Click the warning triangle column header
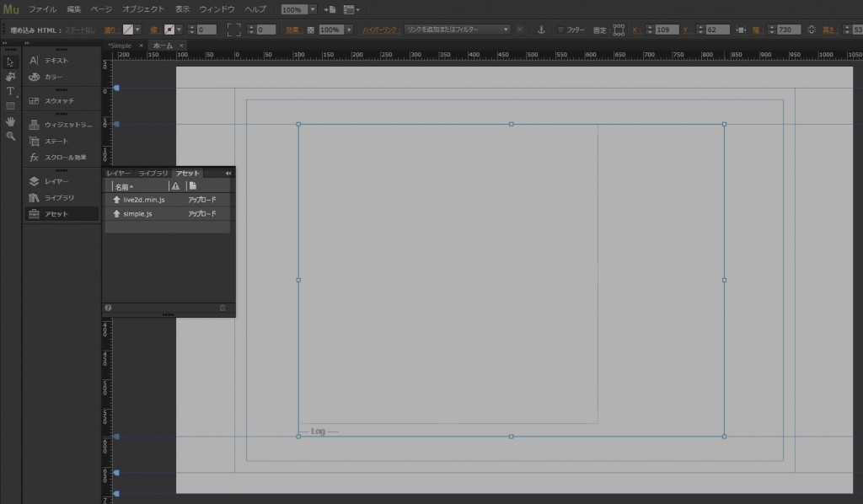This screenshot has width=863, height=504. (175, 186)
